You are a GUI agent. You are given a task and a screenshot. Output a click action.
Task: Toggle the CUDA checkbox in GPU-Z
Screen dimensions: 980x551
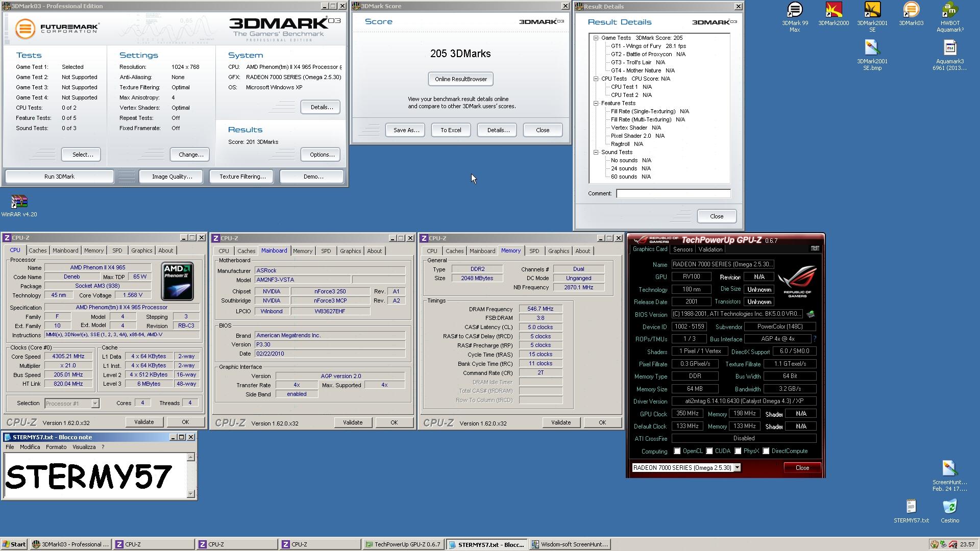coord(709,451)
